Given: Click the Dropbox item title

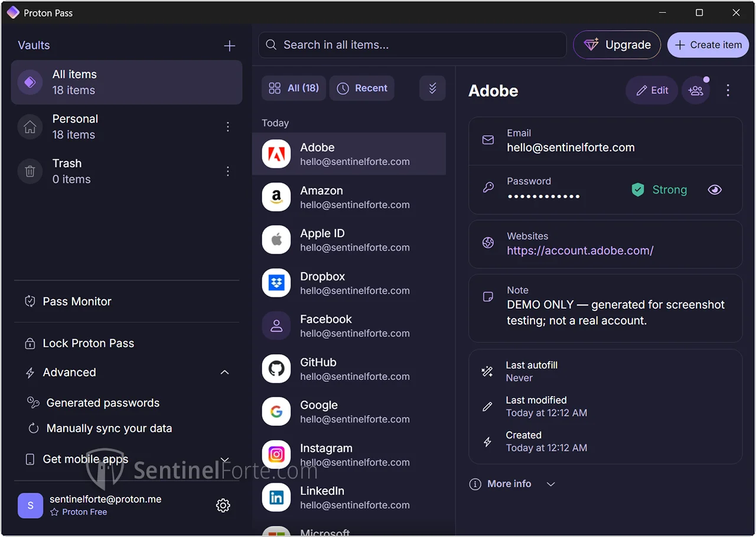Looking at the screenshot, I should (322, 276).
